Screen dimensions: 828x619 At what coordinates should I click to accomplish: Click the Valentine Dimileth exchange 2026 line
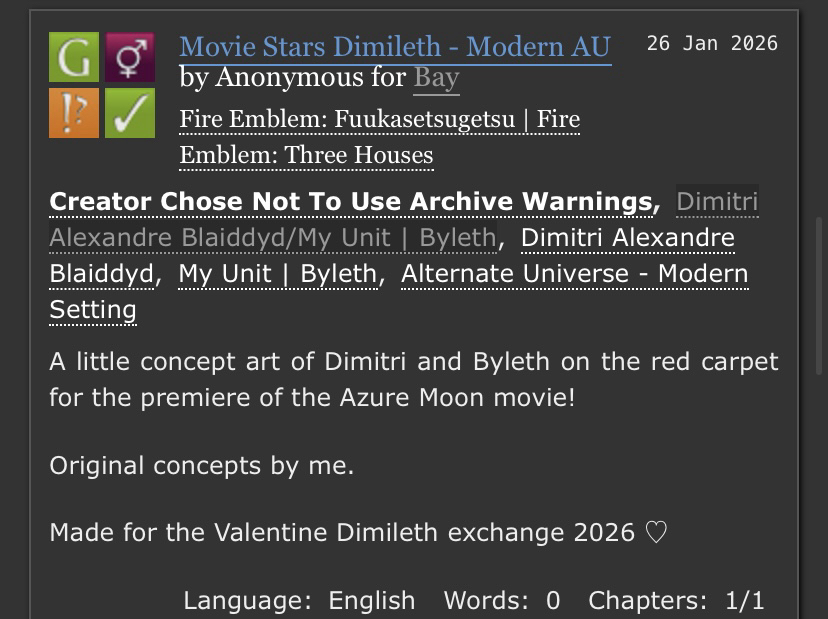coord(357,532)
